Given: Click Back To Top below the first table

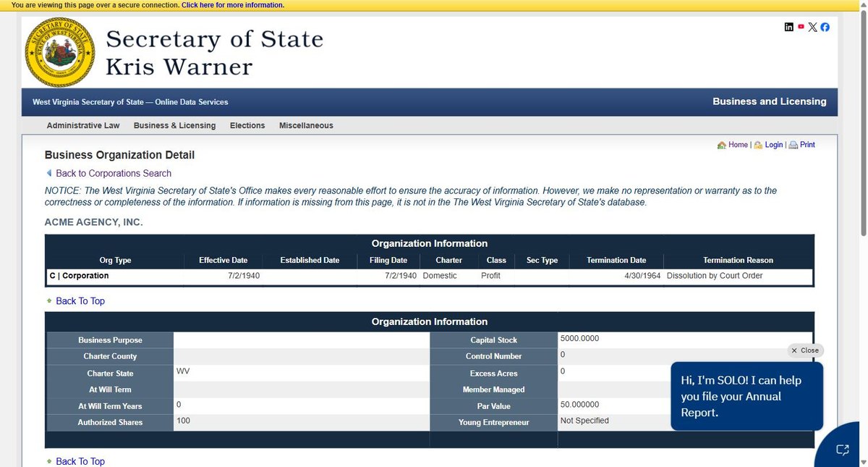Looking at the screenshot, I should coord(80,301).
